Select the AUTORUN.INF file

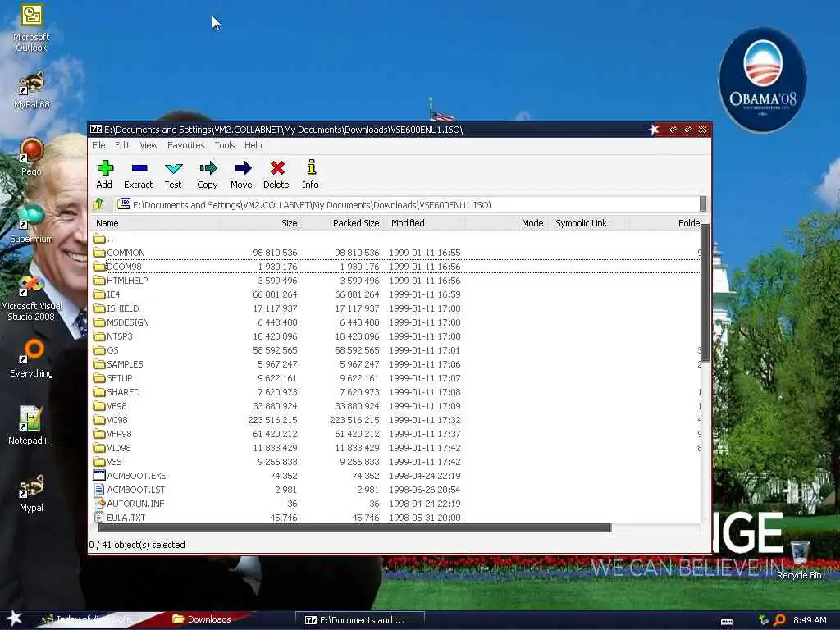pos(129,503)
